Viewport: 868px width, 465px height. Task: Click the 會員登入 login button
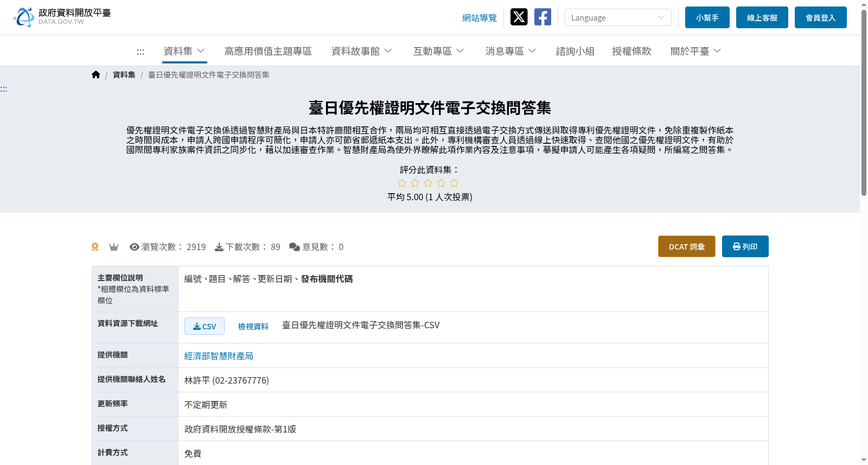(x=821, y=17)
